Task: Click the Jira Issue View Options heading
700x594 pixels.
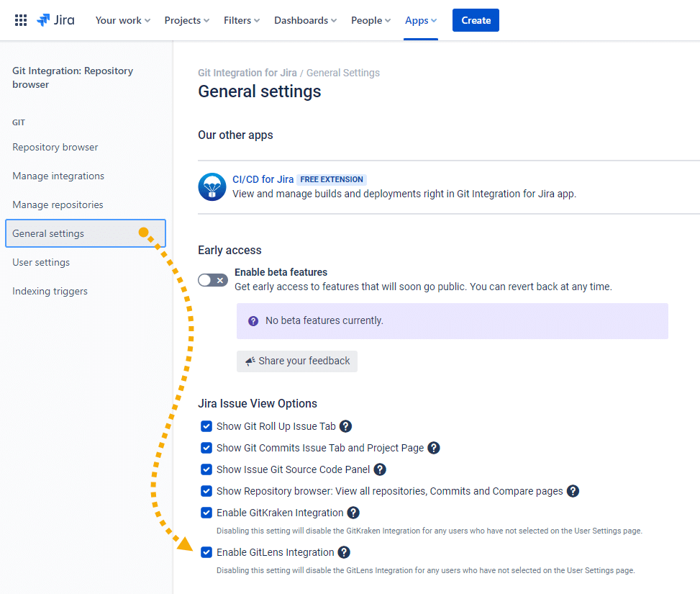Action: pyautogui.click(x=258, y=403)
